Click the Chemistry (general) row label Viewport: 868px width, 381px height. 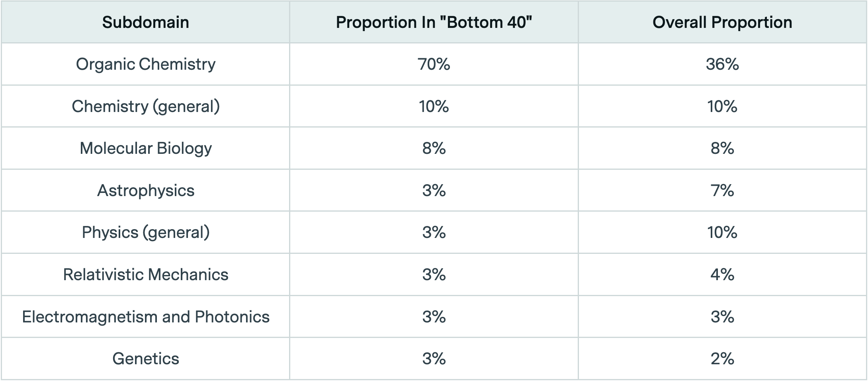[145, 106]
